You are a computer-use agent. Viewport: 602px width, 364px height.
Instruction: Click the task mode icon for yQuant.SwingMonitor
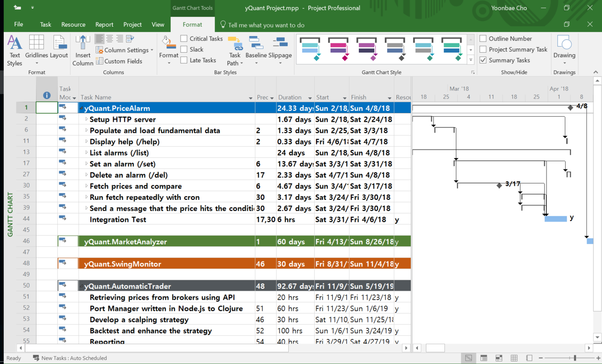coord(63,262)
